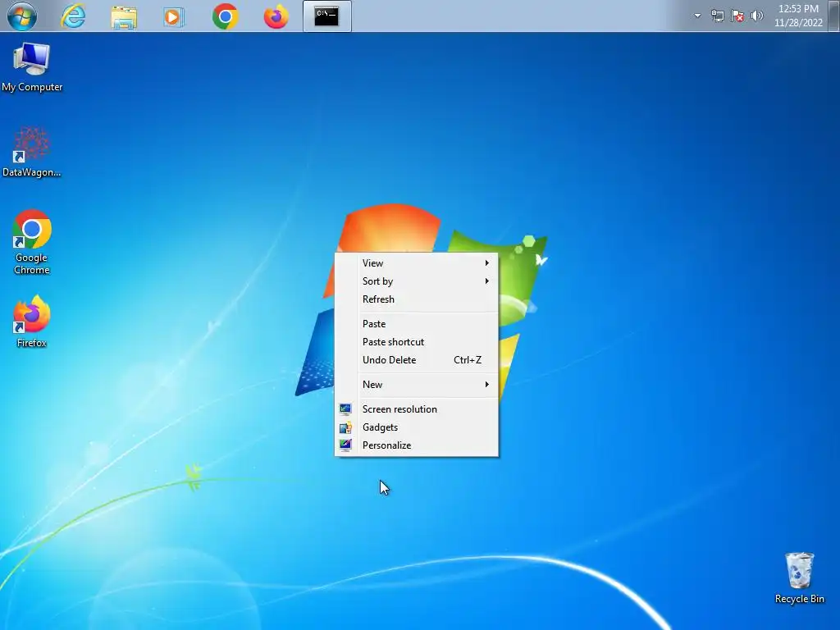Select the DataWagon desktop shortcut
The height and width of the screenshot is (630, 840).
[32, 152]
